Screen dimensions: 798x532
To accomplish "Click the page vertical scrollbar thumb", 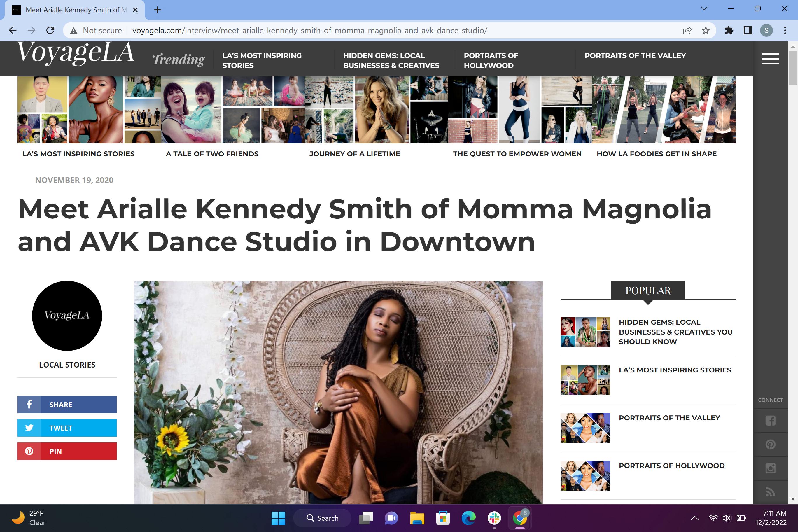I will (x=792, y=68).
